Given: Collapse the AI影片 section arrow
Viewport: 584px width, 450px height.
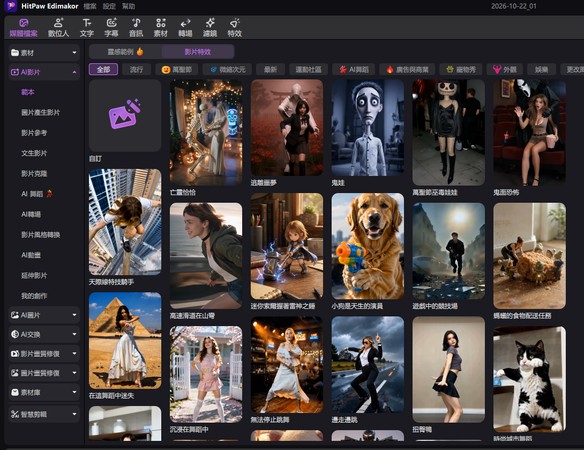Looking at the screenshot, I should (x=74, y=72).
